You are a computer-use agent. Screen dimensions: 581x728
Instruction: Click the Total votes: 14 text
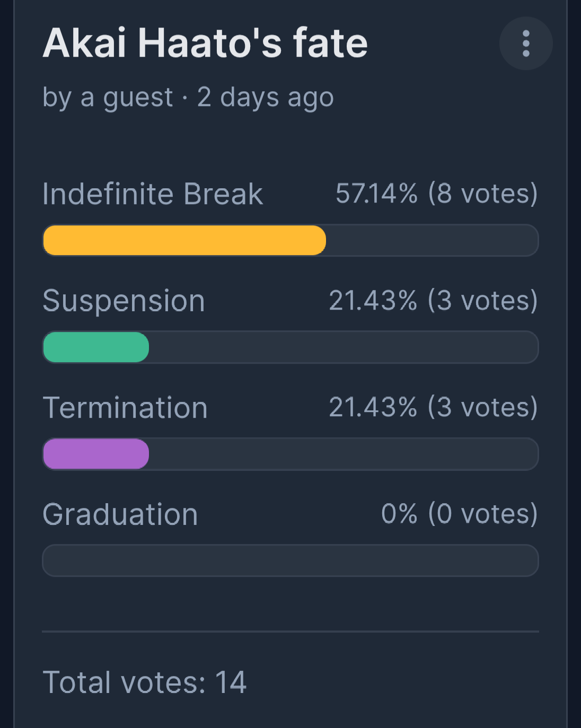[x=145, y=682]
